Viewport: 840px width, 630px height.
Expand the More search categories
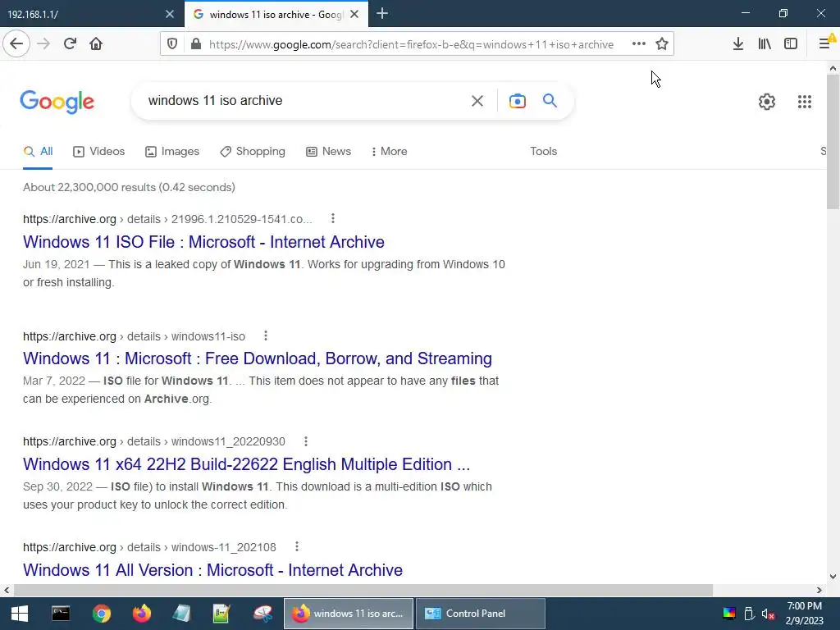tap(389, 152)
